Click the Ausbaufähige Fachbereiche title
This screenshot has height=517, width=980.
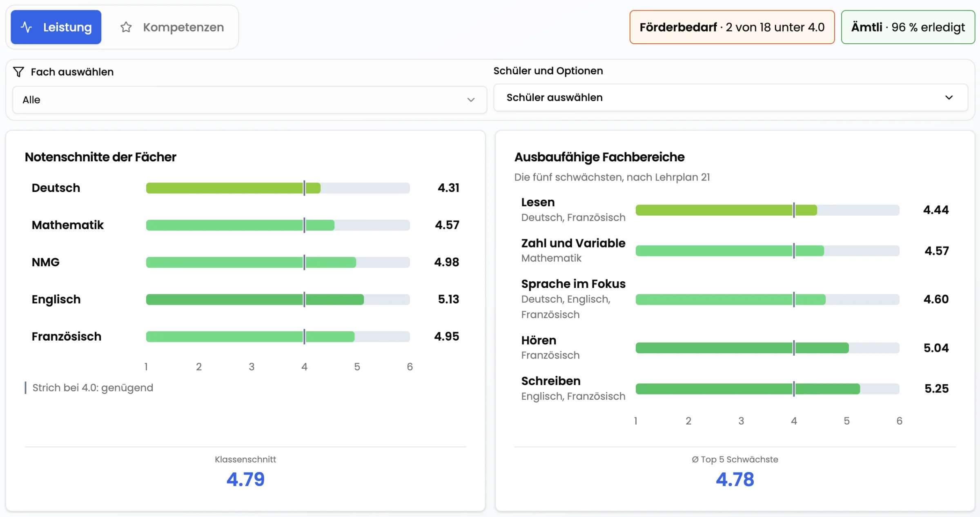pyautogui.click(x=599, y=157)
